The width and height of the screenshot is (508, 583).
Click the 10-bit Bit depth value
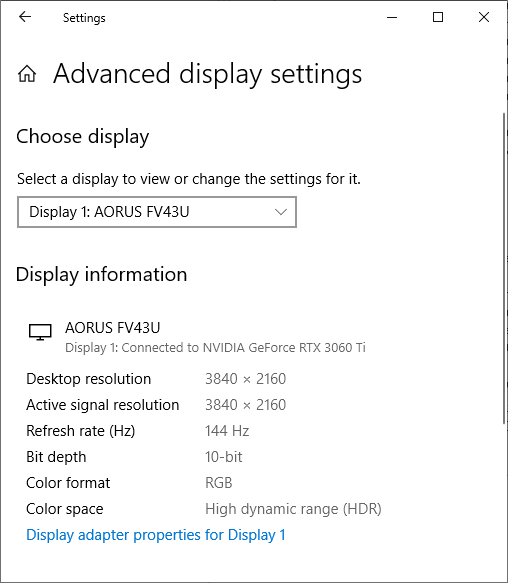tap(224, 457)
